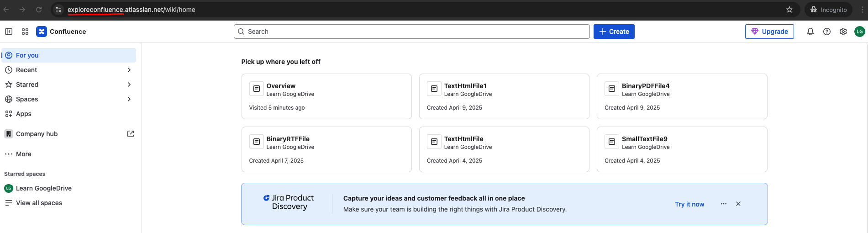Screen dimensions: 868x233
Task: Click the page icon on Overview card
Action: point(257,89)
